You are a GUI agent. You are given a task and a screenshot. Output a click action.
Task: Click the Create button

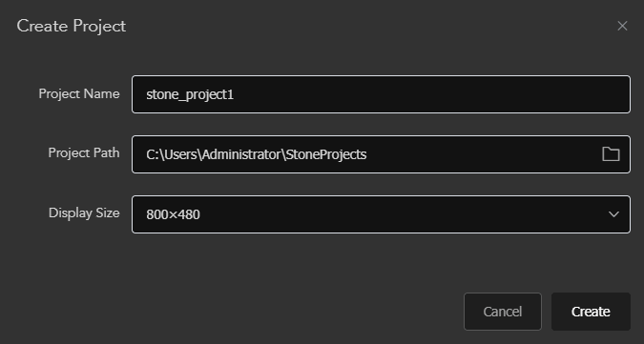tap(591, 312)
